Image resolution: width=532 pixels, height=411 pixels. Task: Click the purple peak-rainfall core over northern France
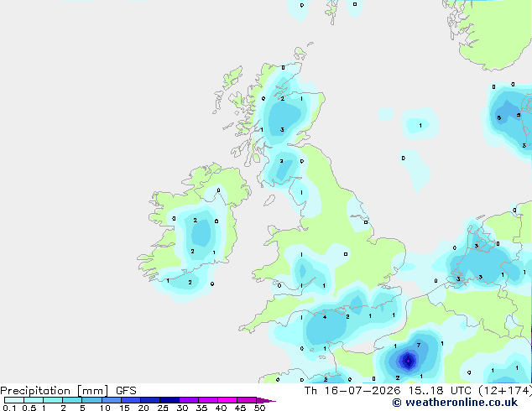(408, 362)
